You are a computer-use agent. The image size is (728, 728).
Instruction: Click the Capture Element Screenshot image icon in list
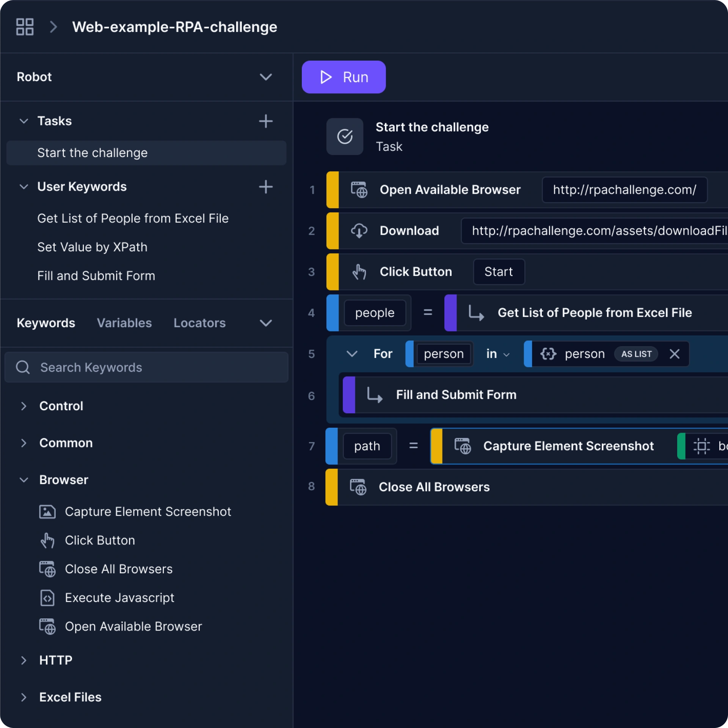point(47,512)
